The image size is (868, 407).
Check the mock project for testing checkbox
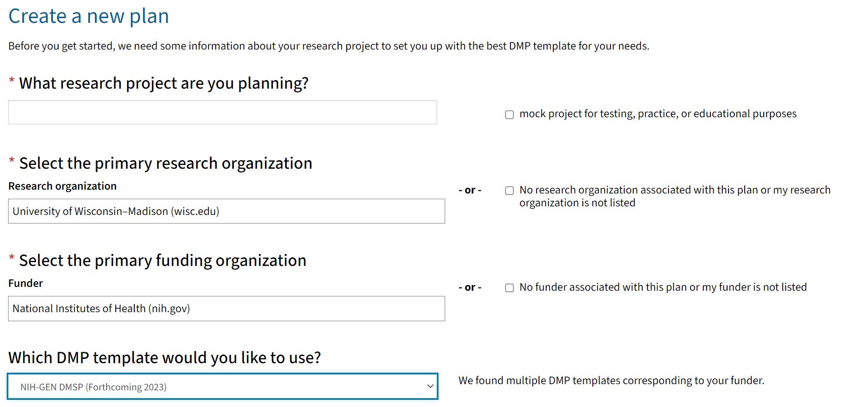(x=509, y=114)
